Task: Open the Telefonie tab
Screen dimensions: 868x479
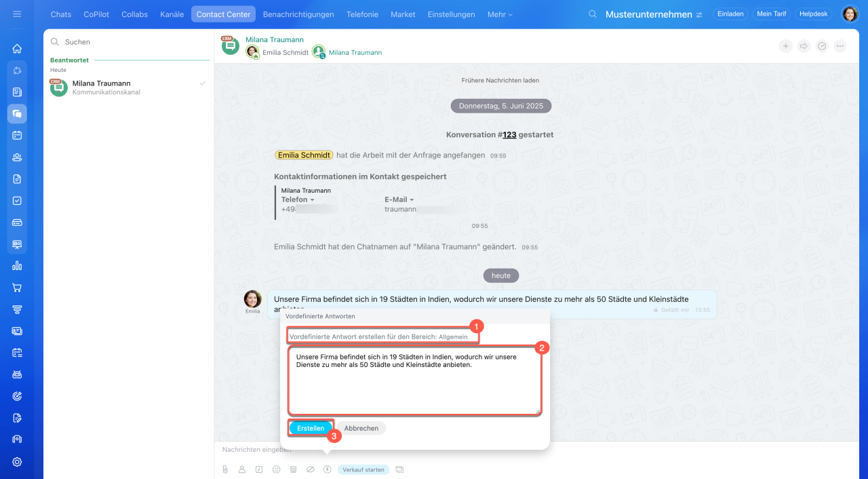Action: click(362, 14)
